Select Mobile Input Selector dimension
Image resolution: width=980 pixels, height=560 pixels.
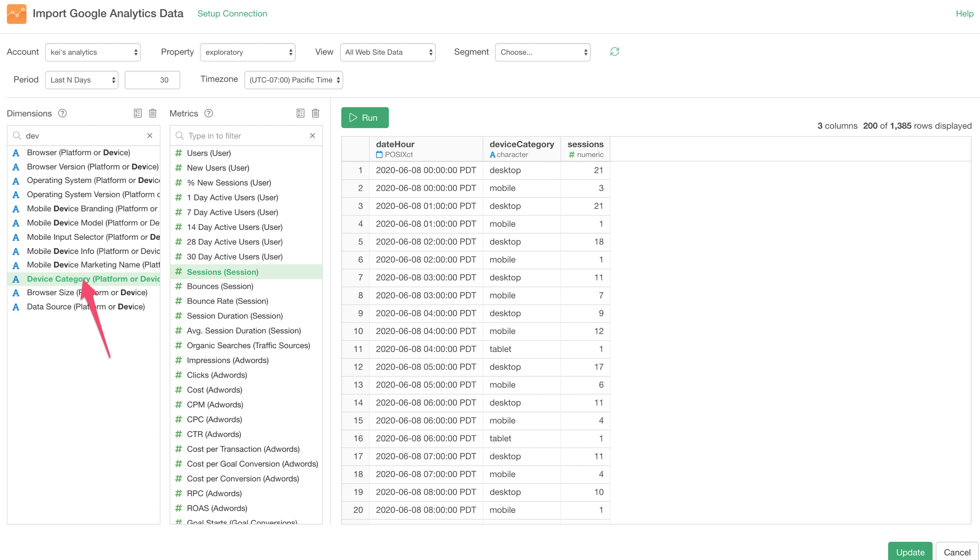(84, 237)
